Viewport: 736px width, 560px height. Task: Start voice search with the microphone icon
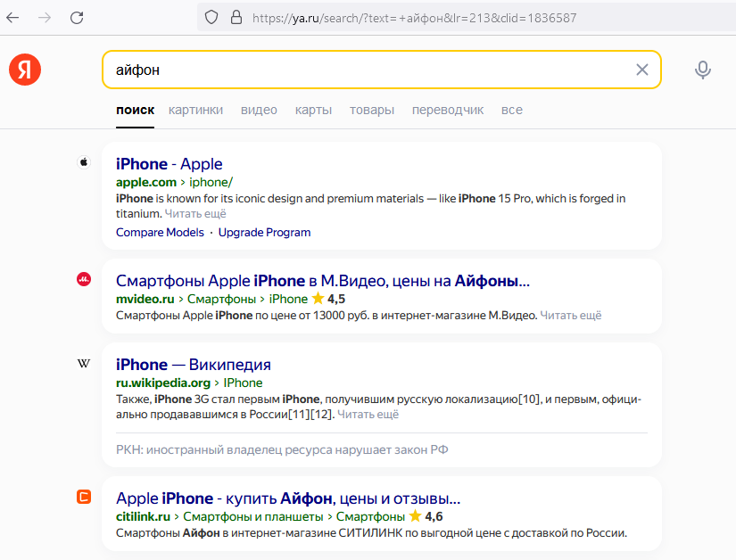(703, 70)
